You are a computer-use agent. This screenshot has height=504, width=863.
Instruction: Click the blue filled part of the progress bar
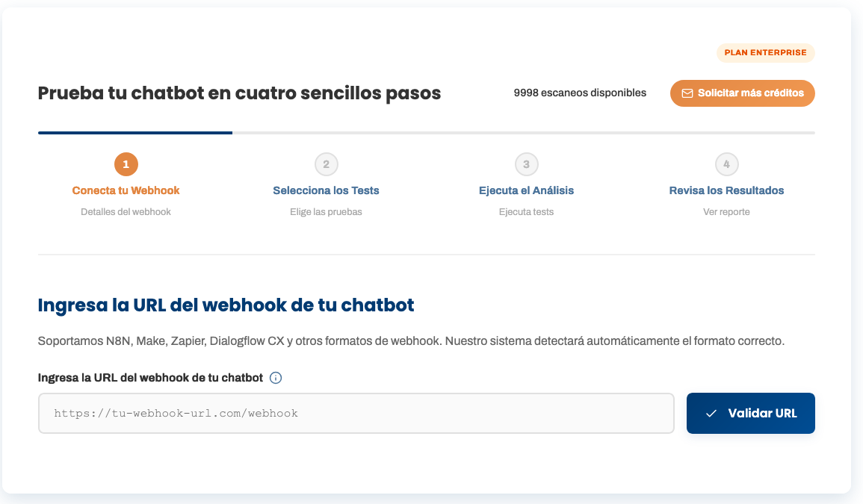pos(134,133)
